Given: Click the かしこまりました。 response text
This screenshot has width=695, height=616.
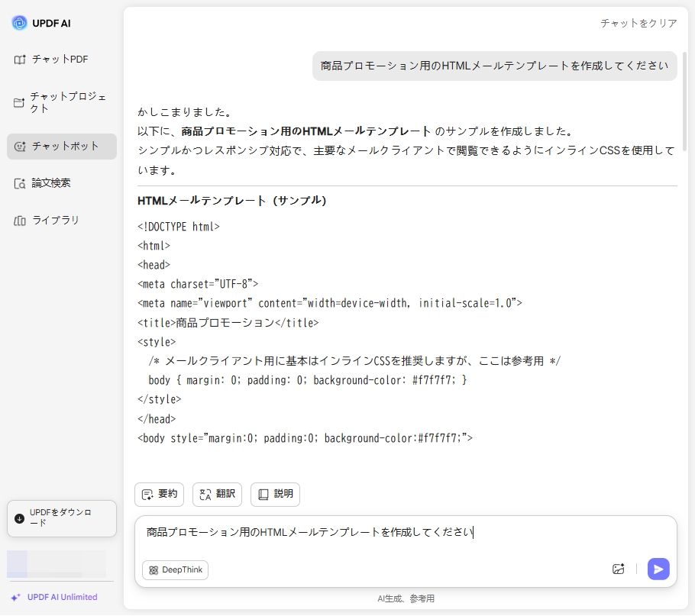Looking at the screenshot, I should coord(185,112).
